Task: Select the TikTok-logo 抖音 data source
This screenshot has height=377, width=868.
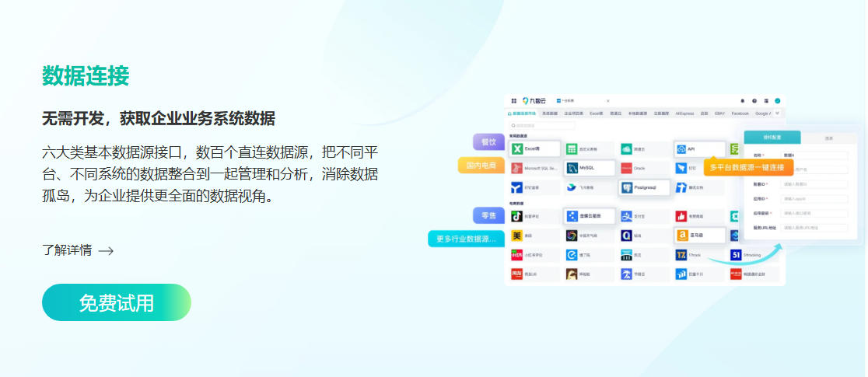Action: tap(535, 216)
